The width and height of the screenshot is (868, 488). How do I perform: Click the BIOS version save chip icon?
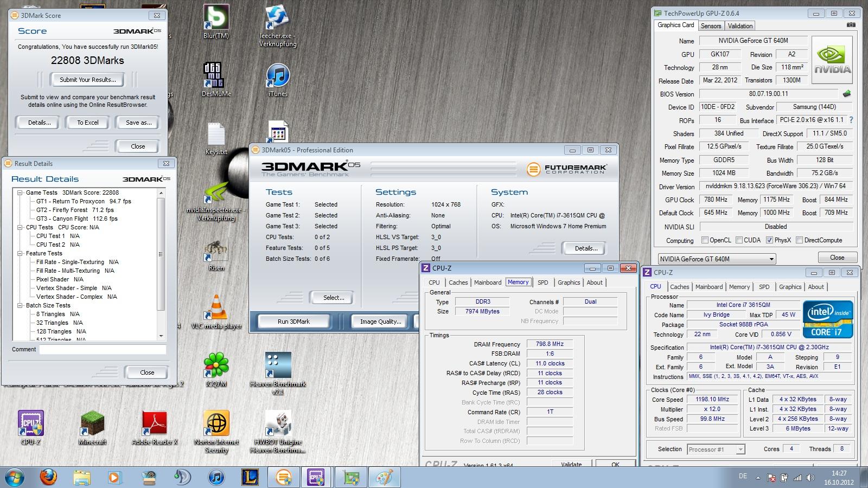pyautogui.click(x=846, y=94)
